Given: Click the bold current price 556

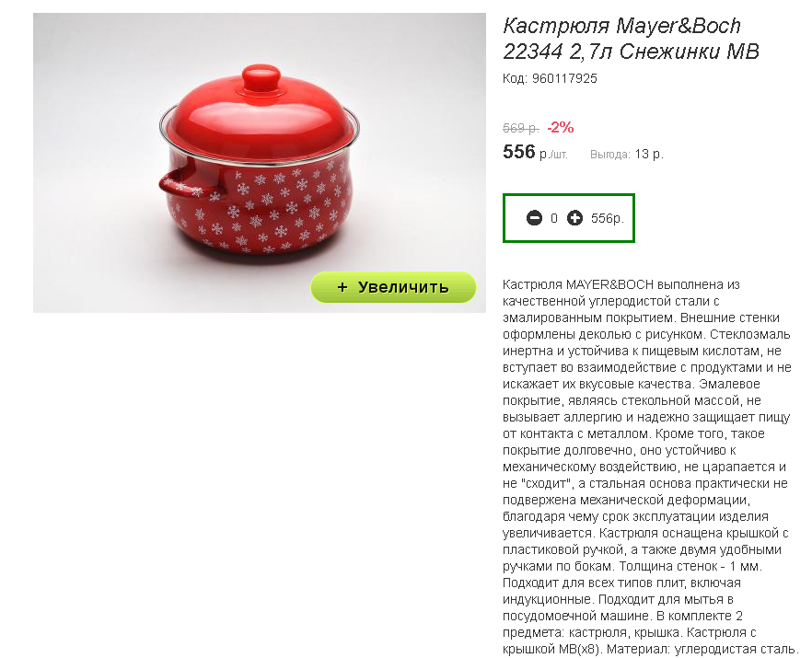Looking at the screenshot, I should [x=519, y=152].
